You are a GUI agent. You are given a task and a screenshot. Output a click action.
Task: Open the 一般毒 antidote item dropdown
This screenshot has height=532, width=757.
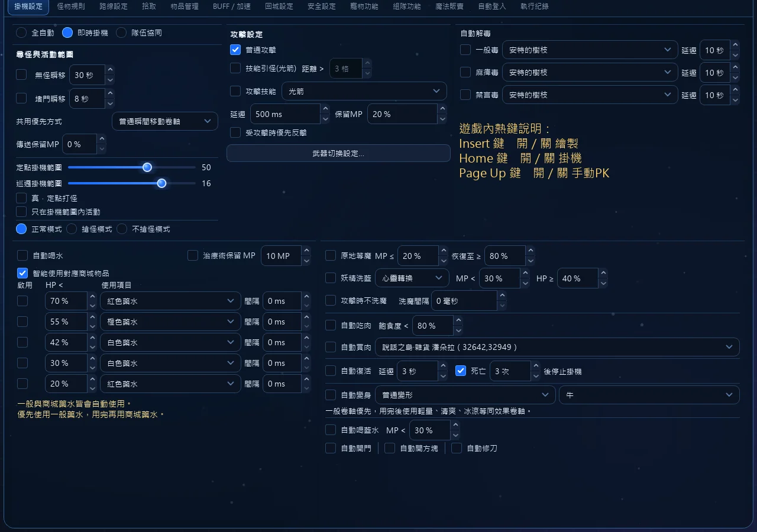pyautogui.click(x=590, y=50)
